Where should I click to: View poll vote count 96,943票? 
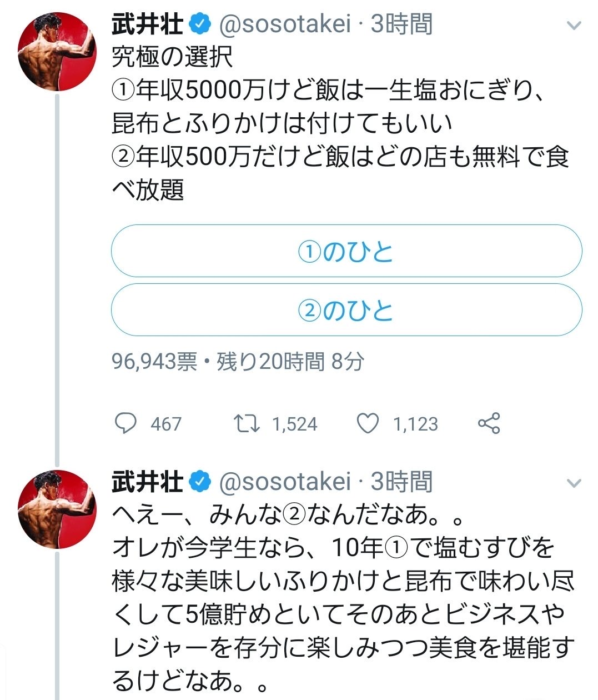(x=154, y=362)
